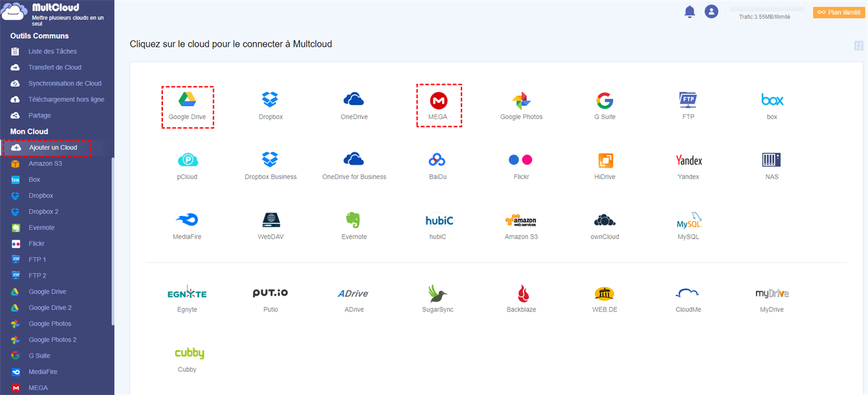Select the HiDrive icon
Image resolution: width=868 pixels, height=395 pixels.
605,160
